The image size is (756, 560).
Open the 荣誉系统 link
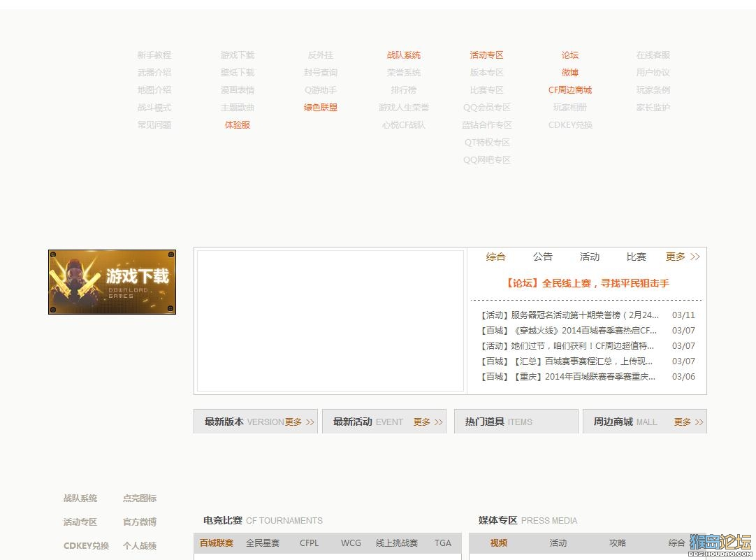click(404, 72)
